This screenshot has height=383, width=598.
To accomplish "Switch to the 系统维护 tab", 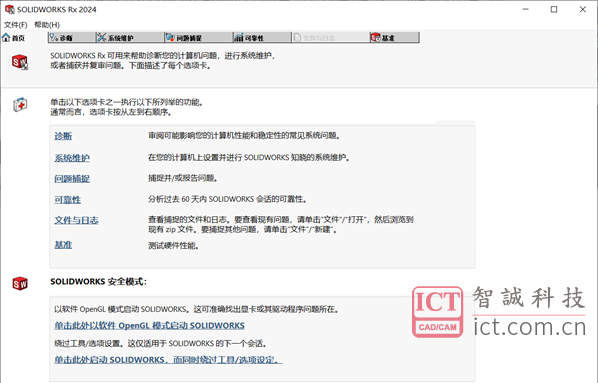I will click(130, 37).
